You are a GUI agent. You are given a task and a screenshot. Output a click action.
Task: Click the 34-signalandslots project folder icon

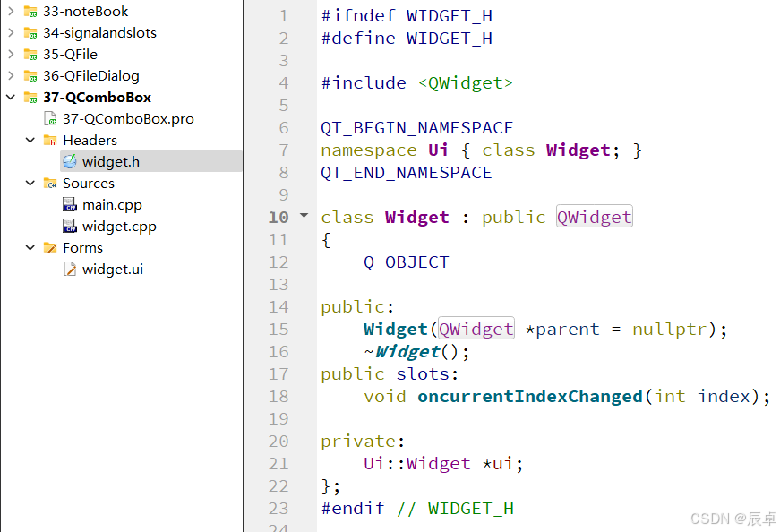30,33
